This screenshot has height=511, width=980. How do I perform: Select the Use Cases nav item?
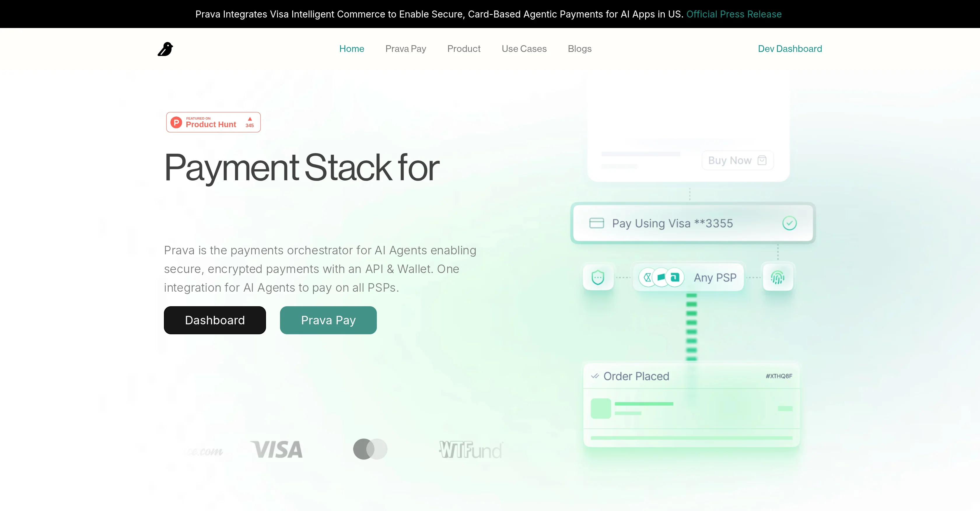point(524,49)
